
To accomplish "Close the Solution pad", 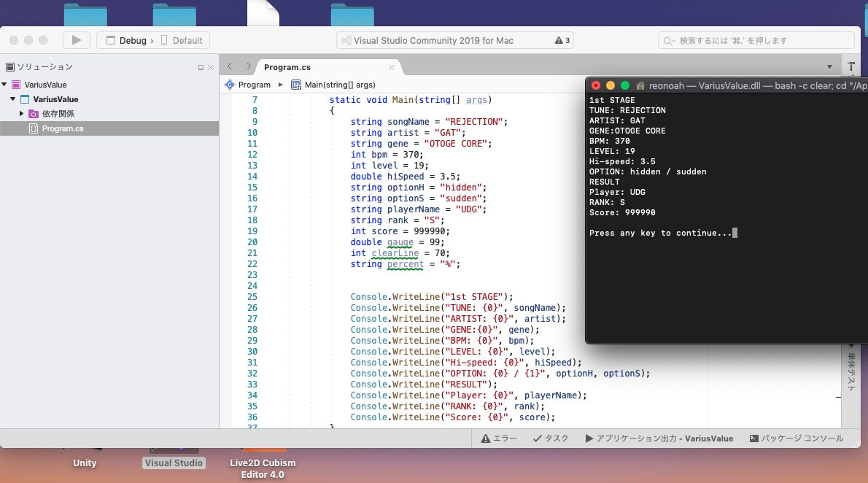I will tap(210, 68).
